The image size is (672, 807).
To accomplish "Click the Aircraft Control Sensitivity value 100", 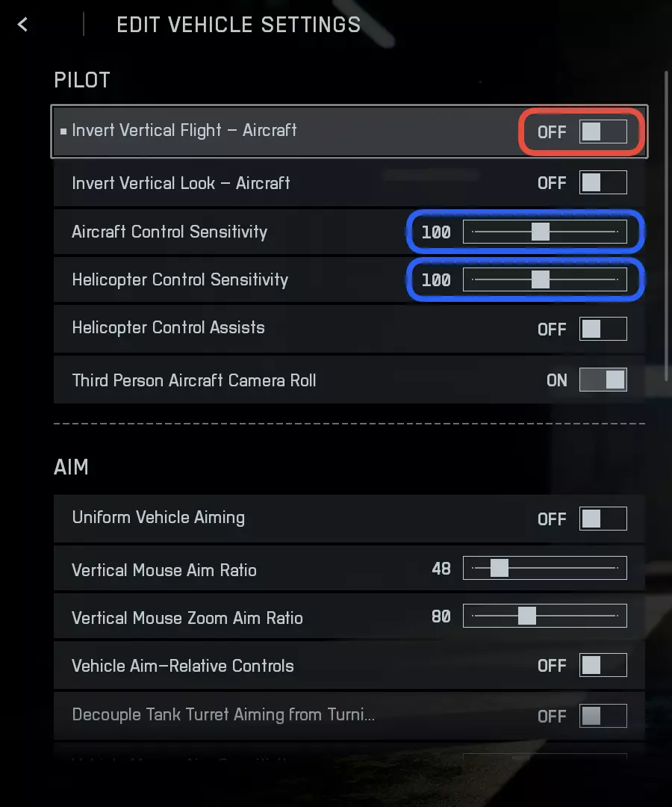I will pos(436,232).
